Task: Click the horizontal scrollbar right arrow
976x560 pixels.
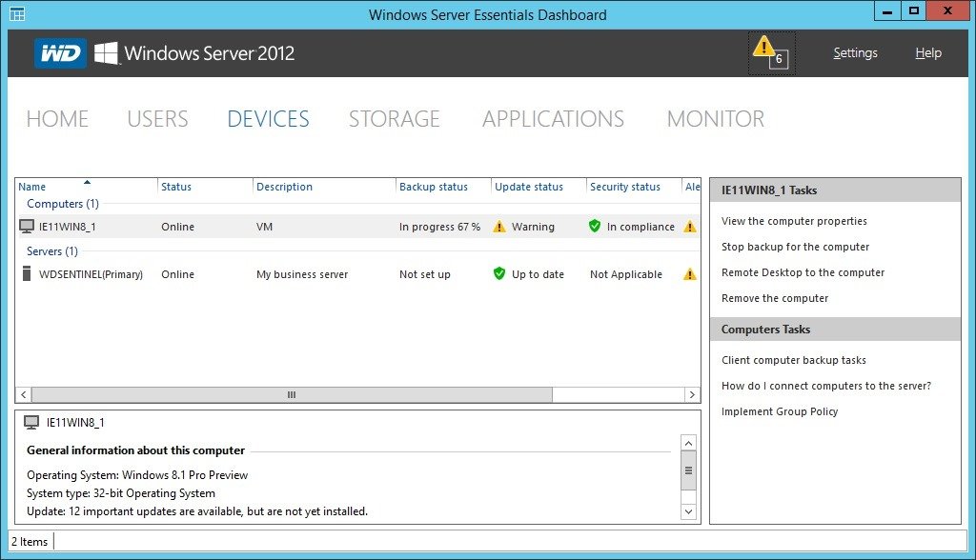Action: click(692, 394)
